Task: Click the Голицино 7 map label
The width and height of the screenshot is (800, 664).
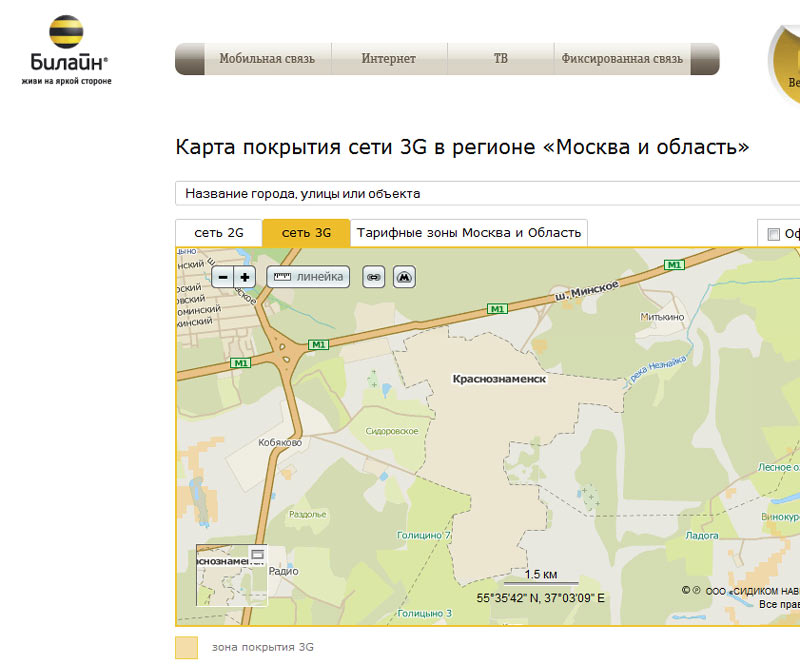Action: tap(423, 535)
